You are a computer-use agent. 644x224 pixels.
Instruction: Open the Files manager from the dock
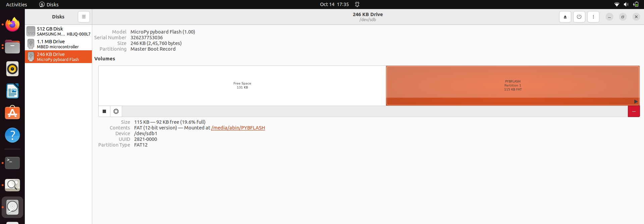point(12,47)
